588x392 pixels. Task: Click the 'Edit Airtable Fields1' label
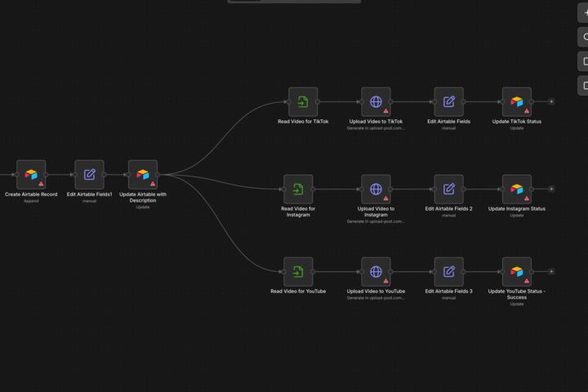(89, 194)
